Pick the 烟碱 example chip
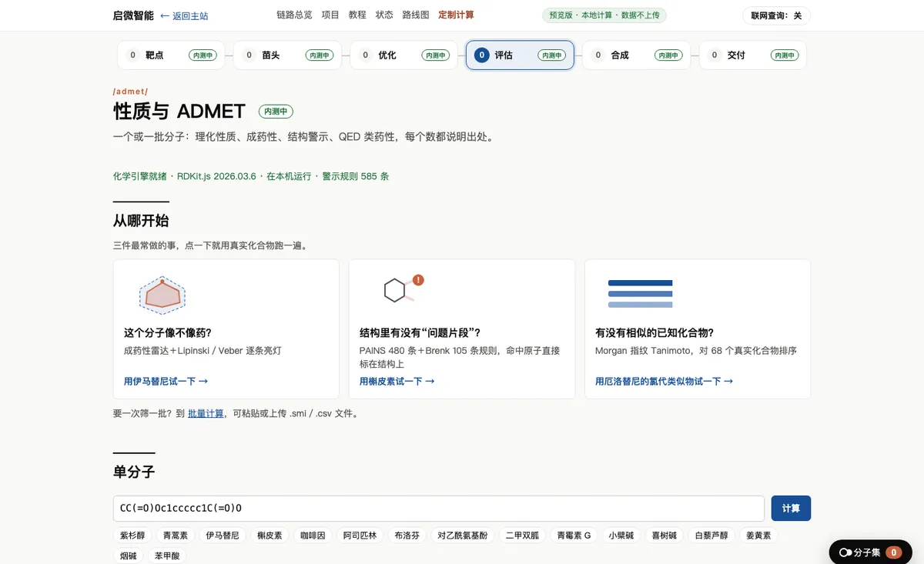Viewport: 924px width, 564px height. (x=128, y=556)
